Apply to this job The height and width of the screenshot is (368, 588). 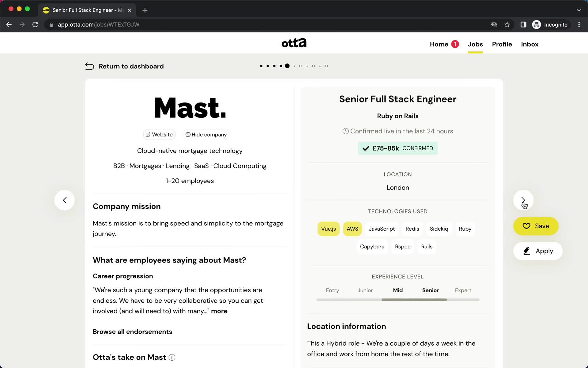538,251
